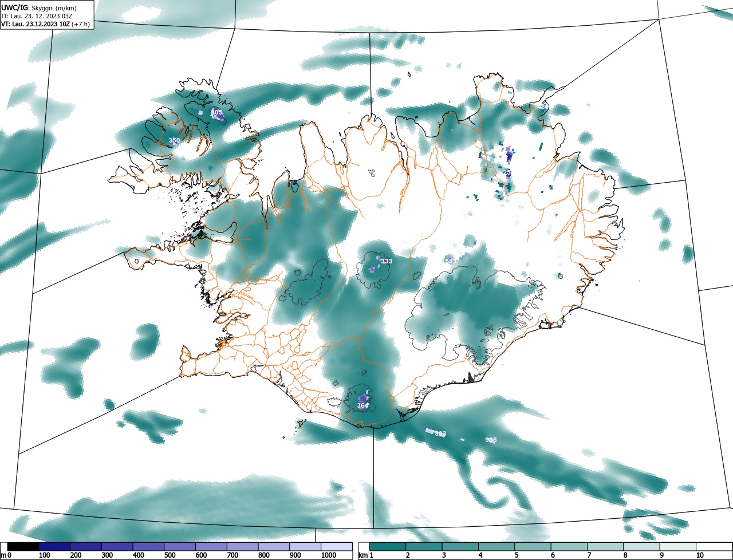This screenshot has height=560, width=733.
Task: Select the 1–2 km dark teal swatch
Action: (388, 547)
